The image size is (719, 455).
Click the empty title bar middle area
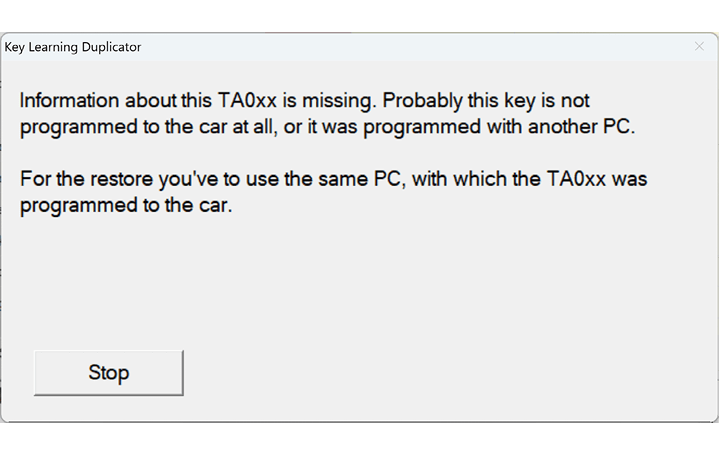(x=400, y=47)
